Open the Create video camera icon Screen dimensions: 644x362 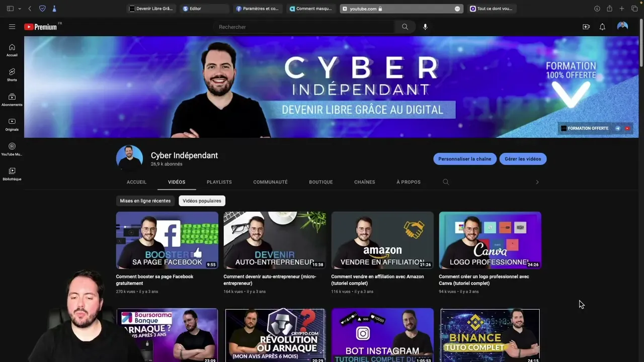coord(586,27)
